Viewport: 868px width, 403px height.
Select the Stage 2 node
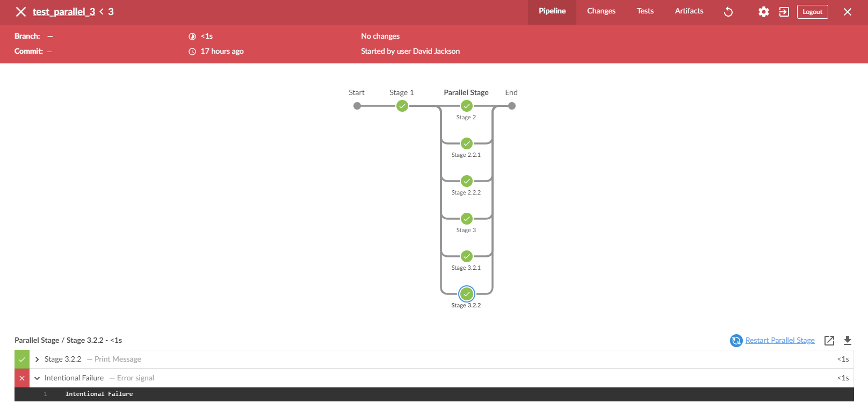467,106
